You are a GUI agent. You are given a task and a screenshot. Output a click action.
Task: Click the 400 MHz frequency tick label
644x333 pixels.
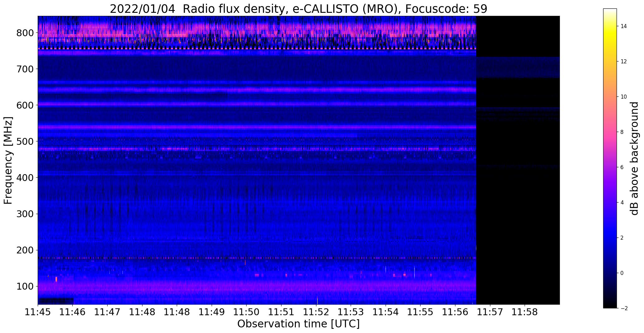click(25, 178)
